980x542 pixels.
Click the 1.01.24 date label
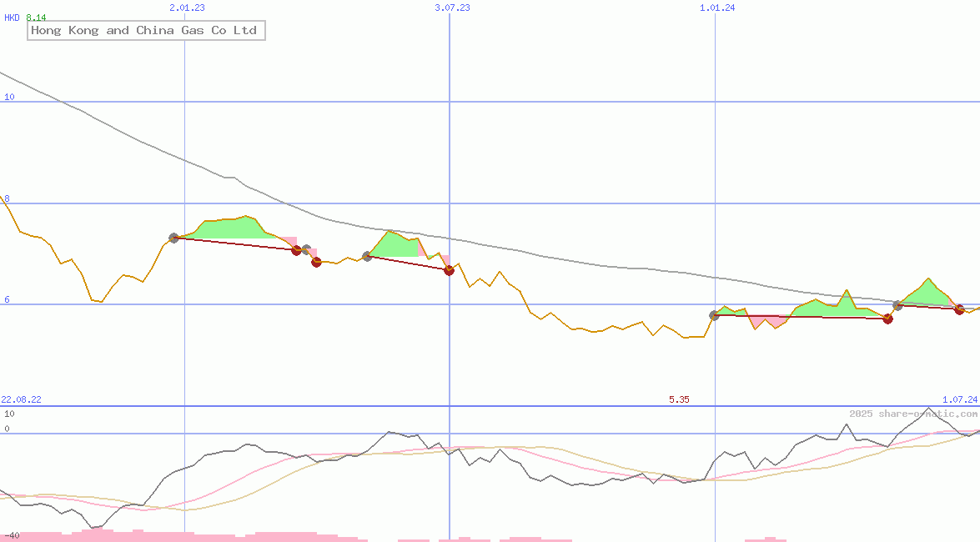[x=717, y=8]
